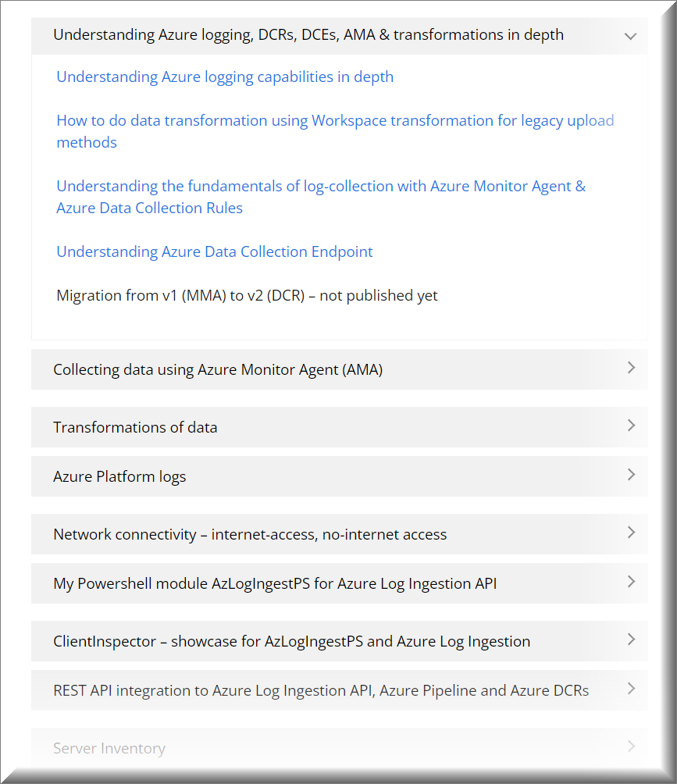Screen dimensions: 677x784
Task: Collapse the Understanding Azure logging section chevron
Action: (x=630, y=36)
